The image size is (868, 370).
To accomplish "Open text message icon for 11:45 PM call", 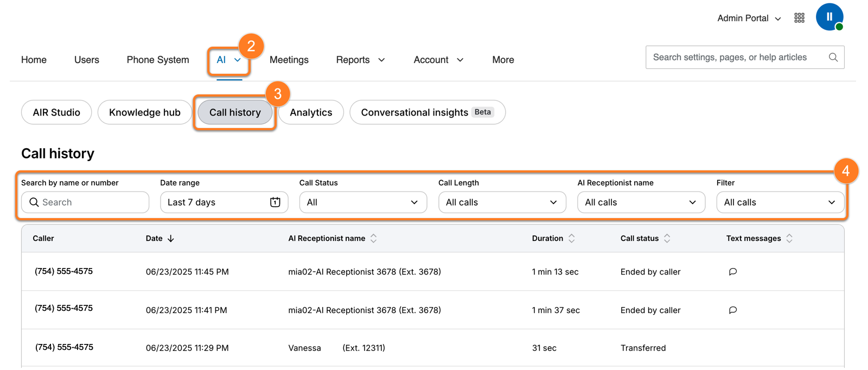I will [x=732, y=272].
